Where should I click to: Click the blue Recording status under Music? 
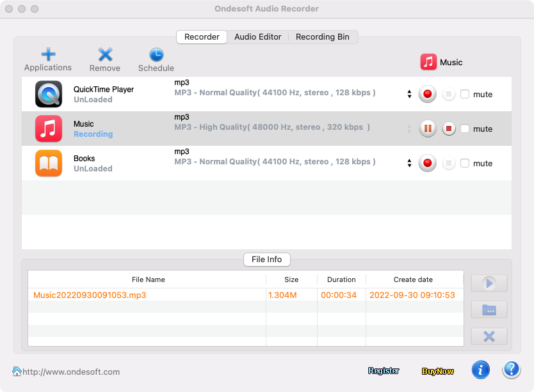coord(93,134)
